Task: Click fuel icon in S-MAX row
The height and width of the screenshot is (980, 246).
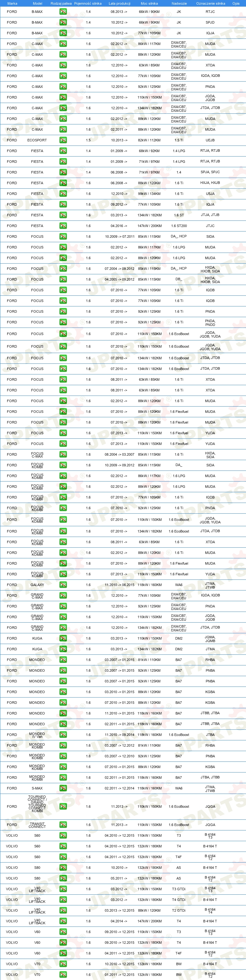Action: [x=63, y=788]
